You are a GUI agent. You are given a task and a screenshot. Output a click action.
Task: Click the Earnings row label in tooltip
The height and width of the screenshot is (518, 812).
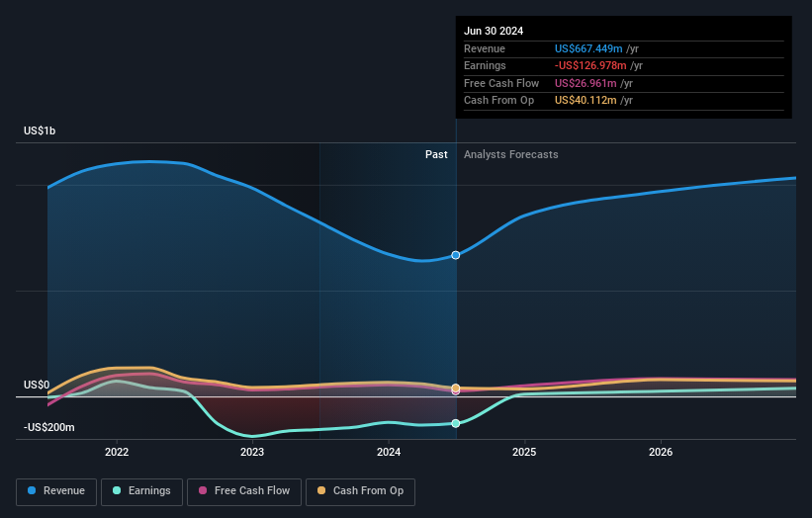[x=485, y=65]
